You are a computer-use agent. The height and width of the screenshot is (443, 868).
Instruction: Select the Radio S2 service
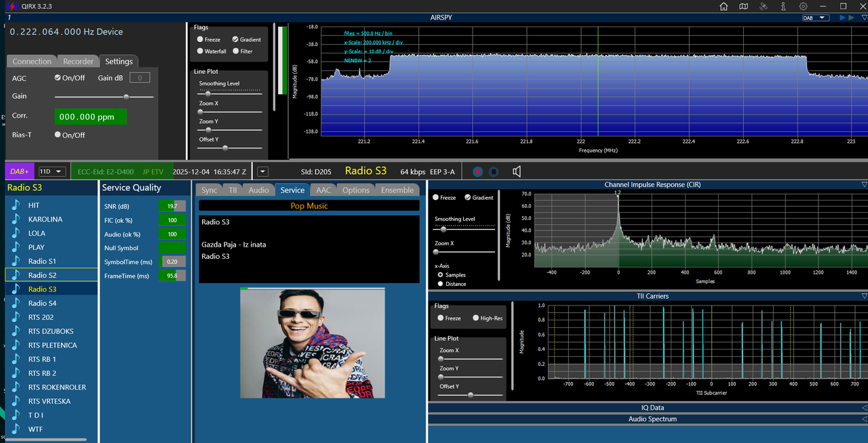point(51,275)
